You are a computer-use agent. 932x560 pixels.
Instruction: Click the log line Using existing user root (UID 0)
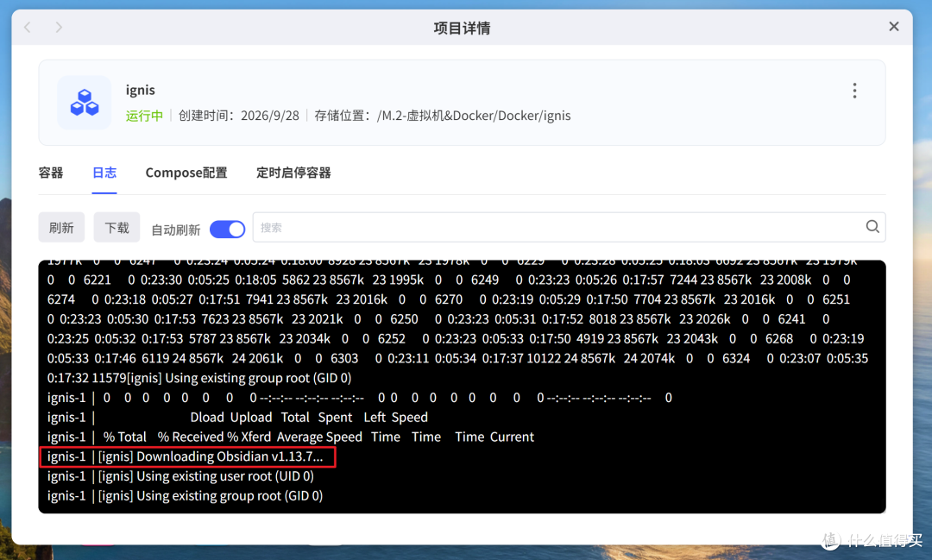coord(180,476)
